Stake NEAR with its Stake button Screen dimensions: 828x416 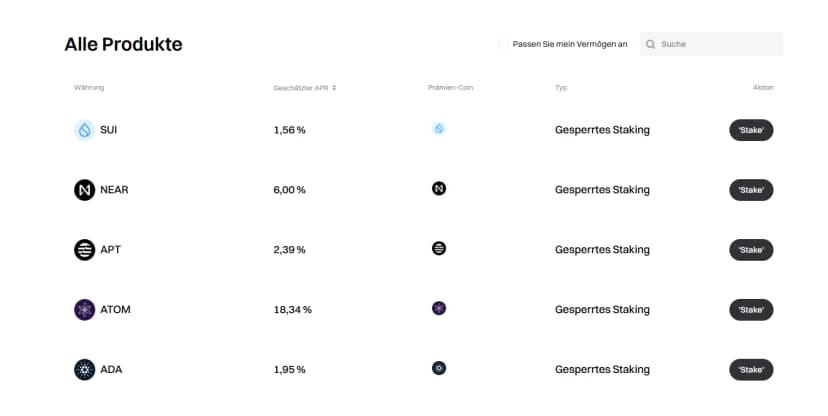point(751,190)
